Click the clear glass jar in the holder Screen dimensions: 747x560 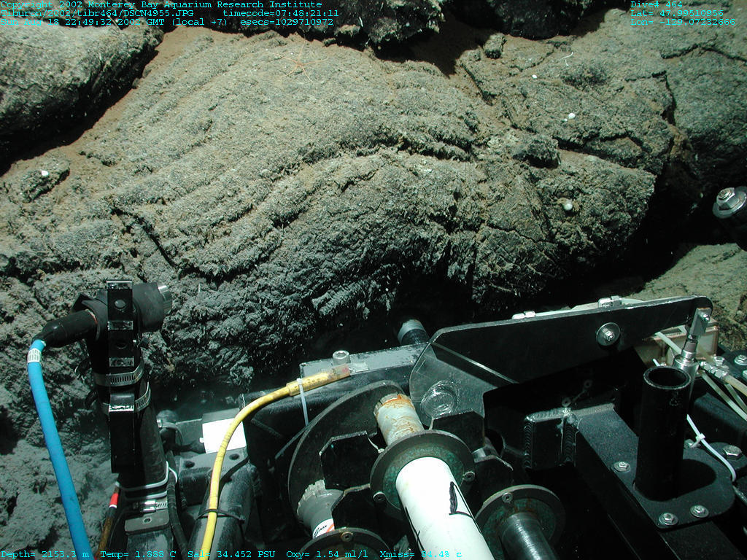tap(438, 400)
